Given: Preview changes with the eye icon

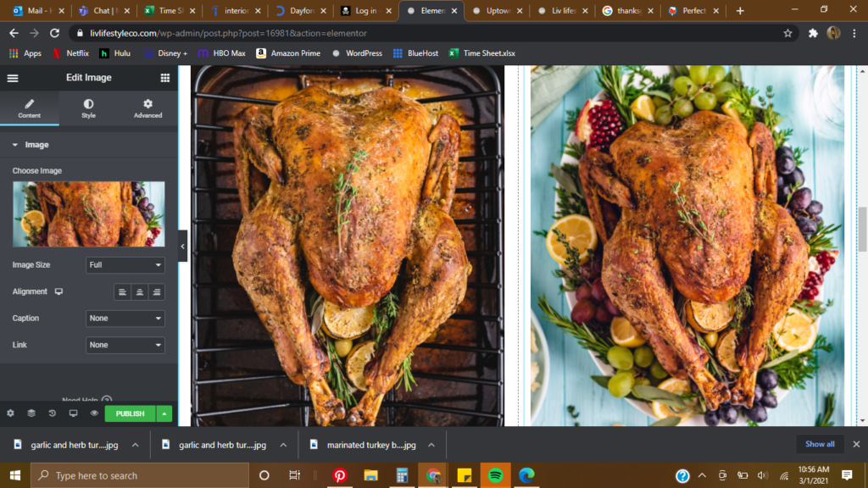Looking at the screenshot, I should (x=94, y=413).
